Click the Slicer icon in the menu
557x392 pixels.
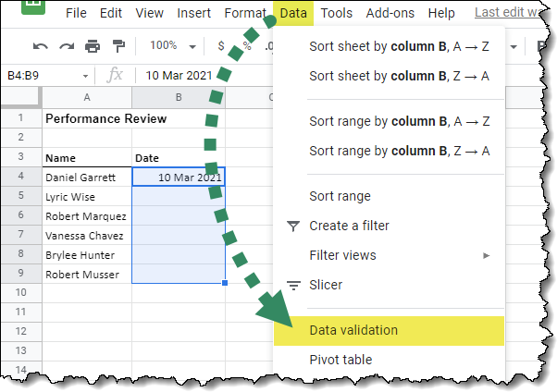(293, 285)
